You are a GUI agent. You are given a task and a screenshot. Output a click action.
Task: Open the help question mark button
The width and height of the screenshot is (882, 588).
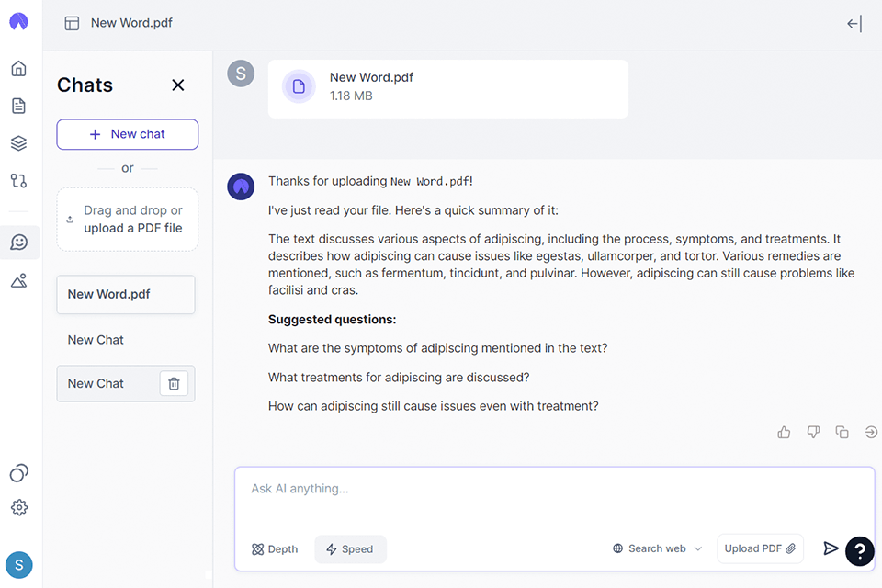[859, 550]
